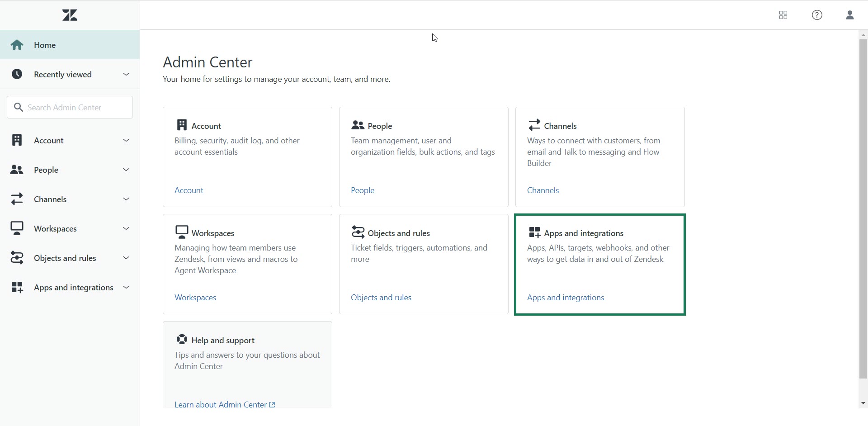
Task: Click the Workspaces monitor icon in sidebar
Action: [x=17, y=228]
